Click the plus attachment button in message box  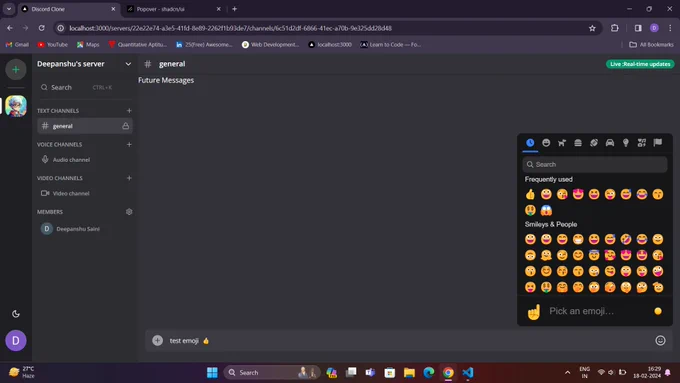click(157, 340)
